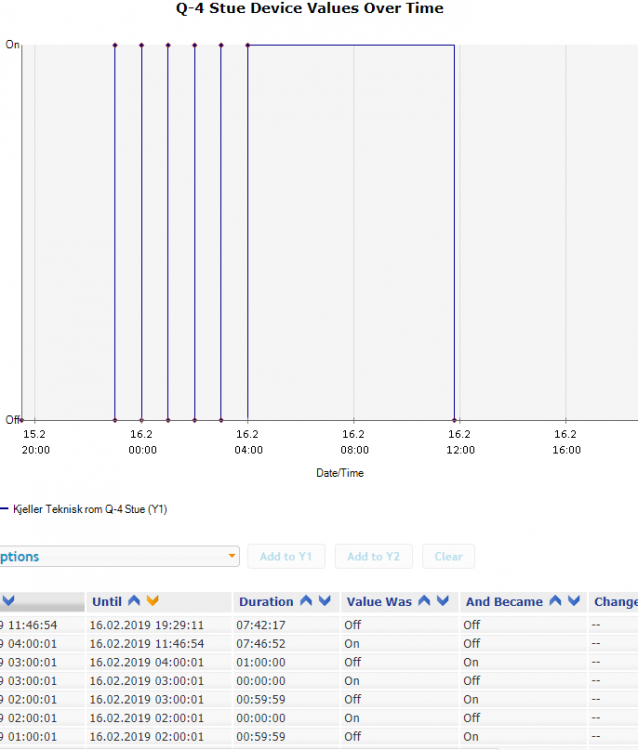Click the On data point at 04:00
The image size is (638, 750).
point(248,45)
